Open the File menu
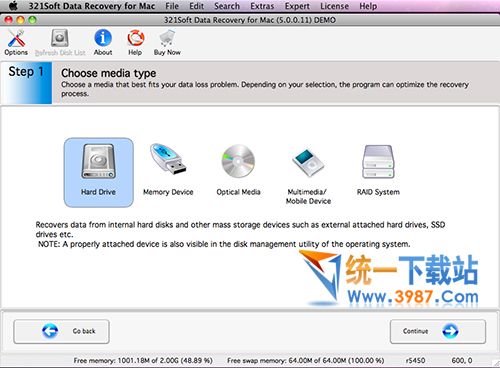 pyautogui.click(x=172, y=6)
